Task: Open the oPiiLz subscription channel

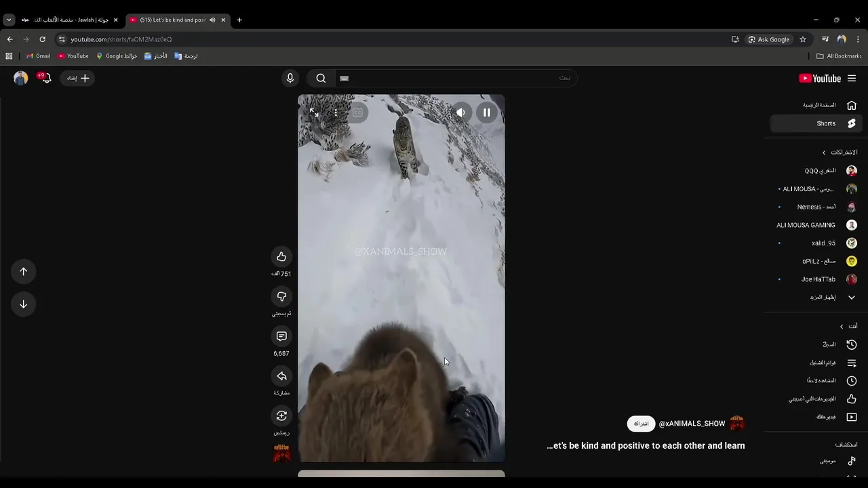Action: click(816, 261)
